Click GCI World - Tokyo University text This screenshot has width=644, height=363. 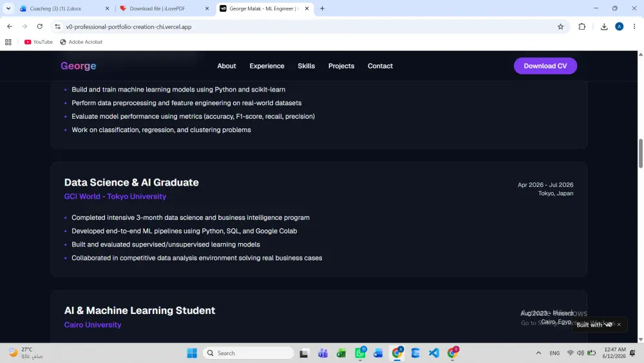(115, 197)
